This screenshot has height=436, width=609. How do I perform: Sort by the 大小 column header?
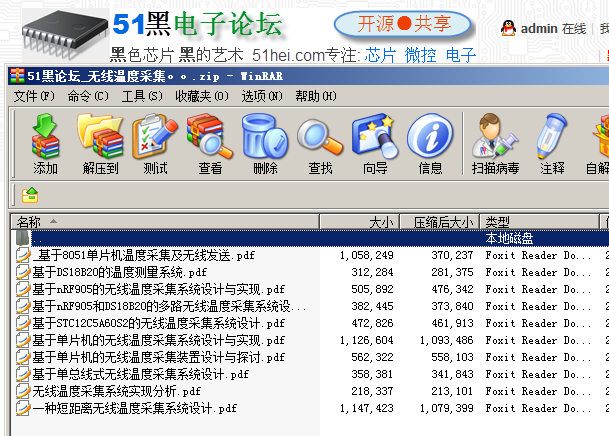pyautogui.click(x=360, y=222)
